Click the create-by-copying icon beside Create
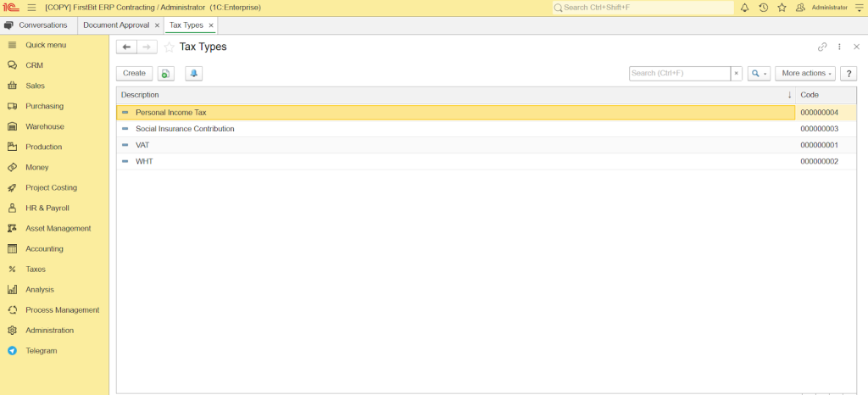The image size is (868, 395). 166,74
